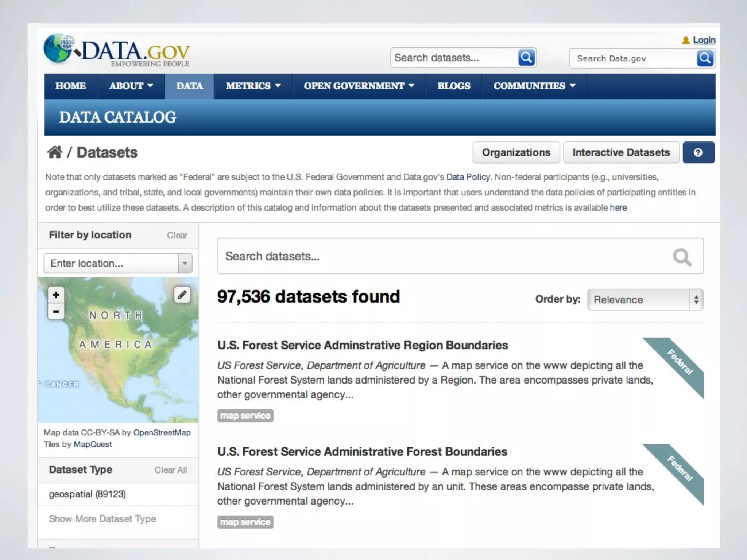Click the gray magnifier in main search box
The width and height of the screenshot is (747, 560).
point(682,257)
